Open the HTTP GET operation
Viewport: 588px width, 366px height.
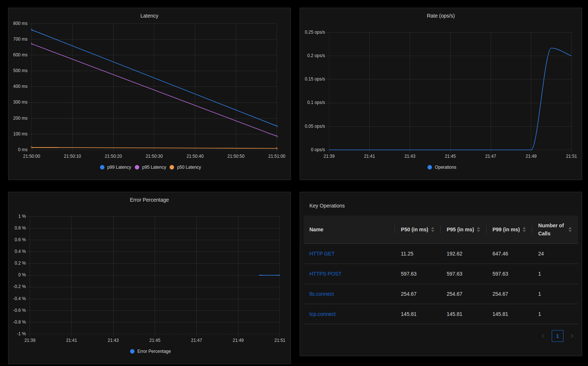[322, 254]
